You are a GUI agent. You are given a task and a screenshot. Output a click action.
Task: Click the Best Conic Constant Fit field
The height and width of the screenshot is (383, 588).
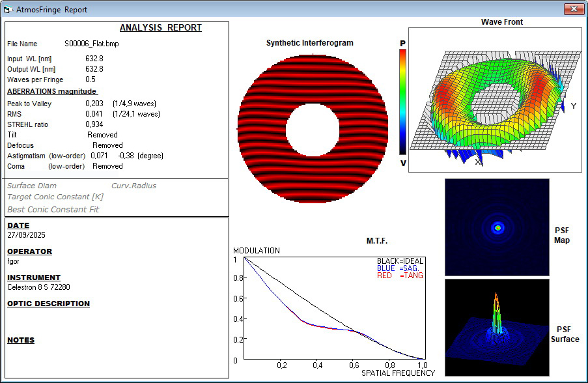click(53, 209)
